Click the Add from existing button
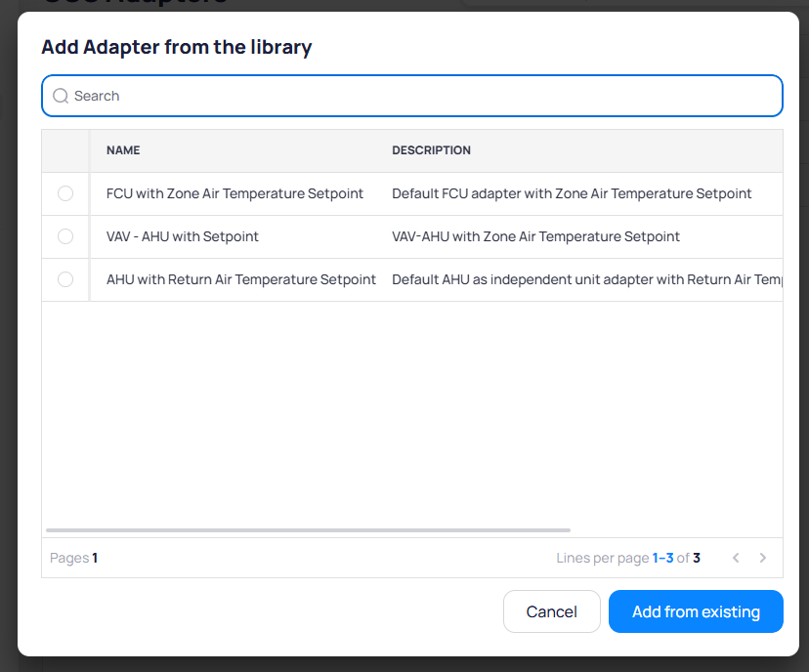The image size is (809, 672). (x=696, y=611)
